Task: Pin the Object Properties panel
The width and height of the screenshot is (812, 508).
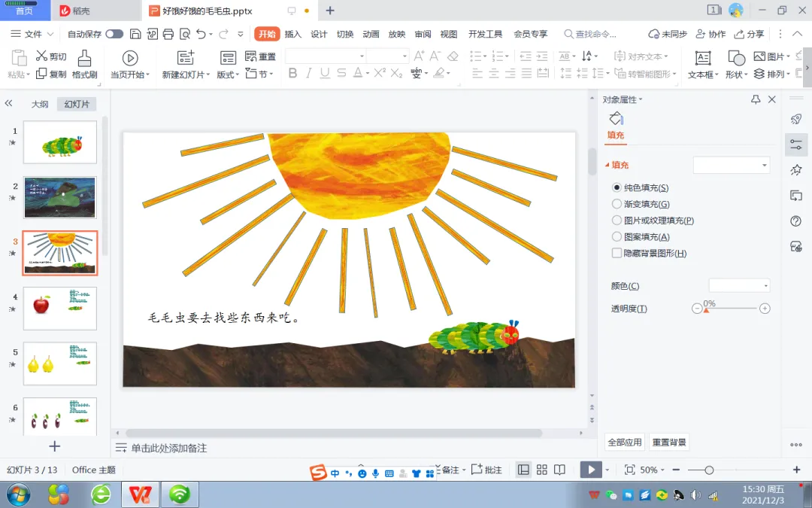Action: tap(756, 99)
